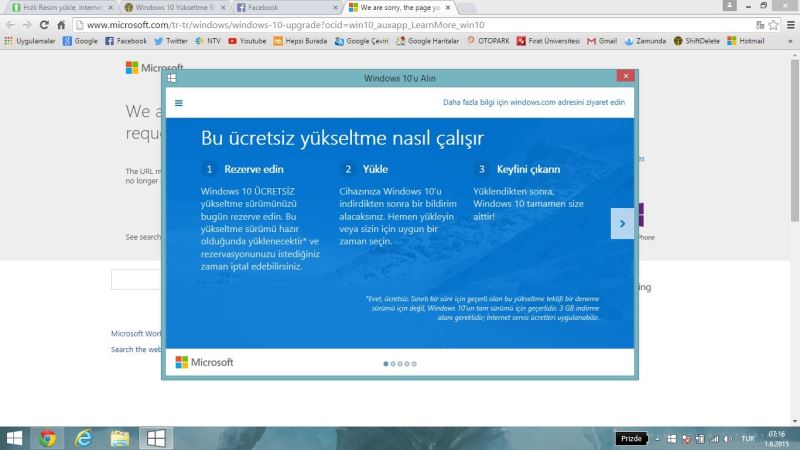Viewport: 800px width, 450px height.
Task: Click the address bar URL
Action: (286, 24)
